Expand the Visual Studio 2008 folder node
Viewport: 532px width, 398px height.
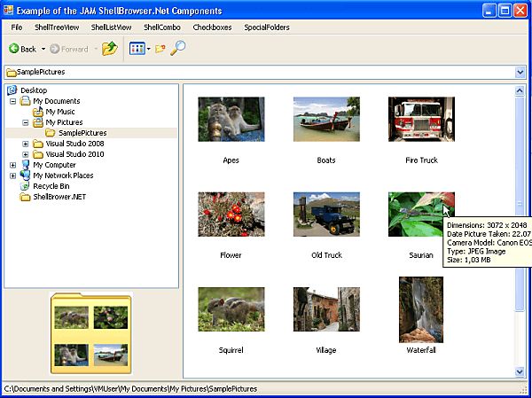click(x=25, y=144)
